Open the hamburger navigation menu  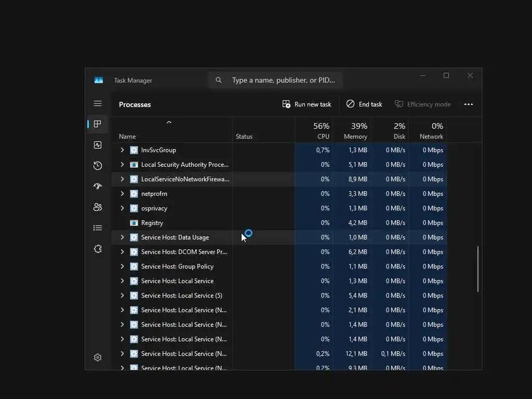click(98, 103)
